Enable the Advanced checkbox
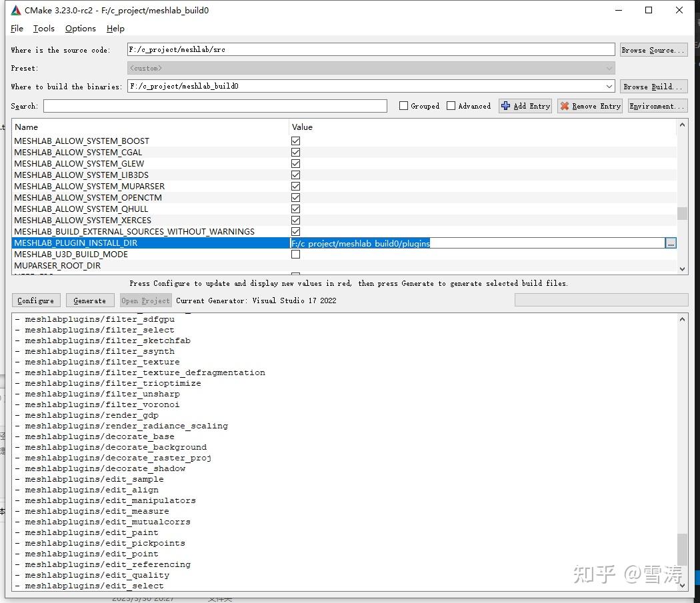Image resolution: width=700 pixels, height=603 pixels. pos(451,106)
